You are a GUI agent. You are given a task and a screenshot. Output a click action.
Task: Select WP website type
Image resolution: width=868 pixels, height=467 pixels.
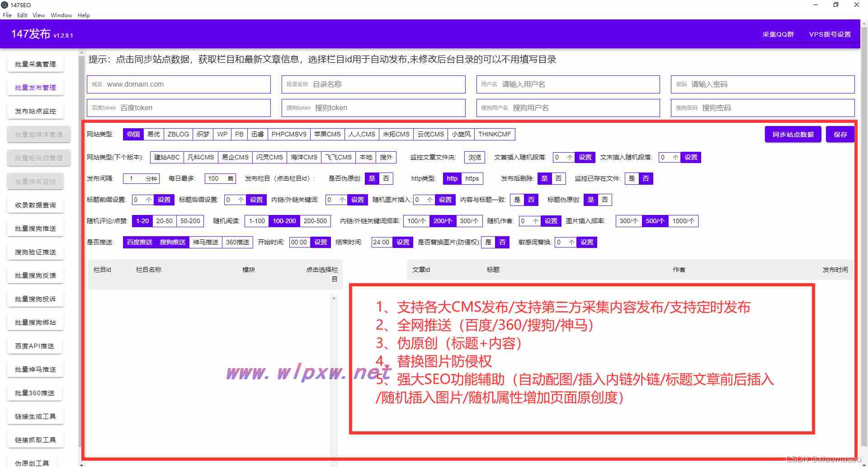click(x=222, y=134)
